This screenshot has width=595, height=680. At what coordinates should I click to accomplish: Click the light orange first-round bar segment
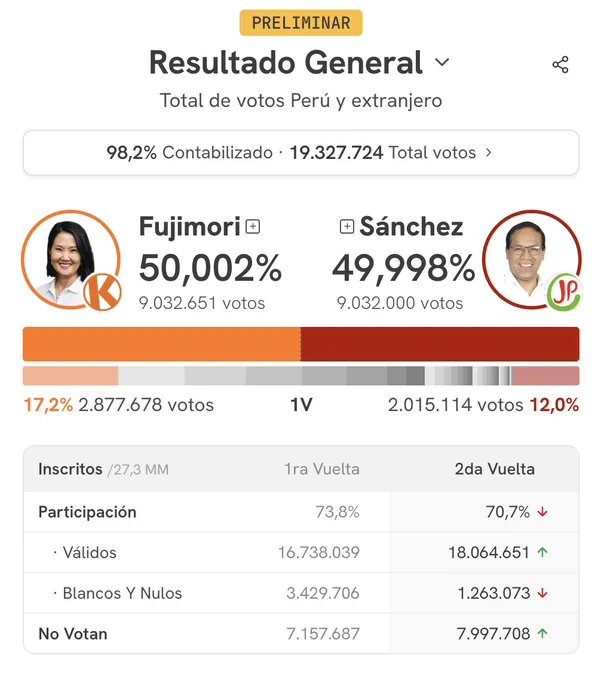tap(71, 376)
